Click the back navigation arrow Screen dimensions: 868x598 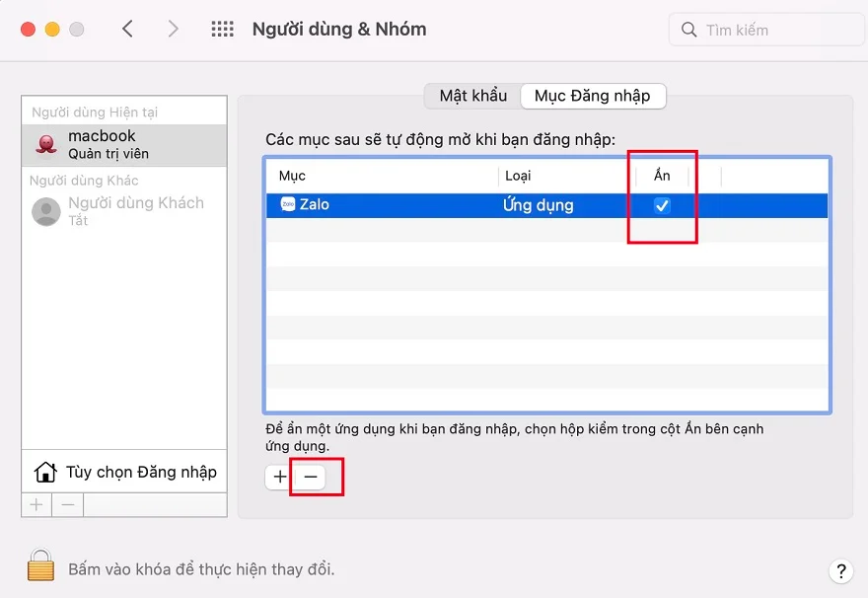click(128, 29)
